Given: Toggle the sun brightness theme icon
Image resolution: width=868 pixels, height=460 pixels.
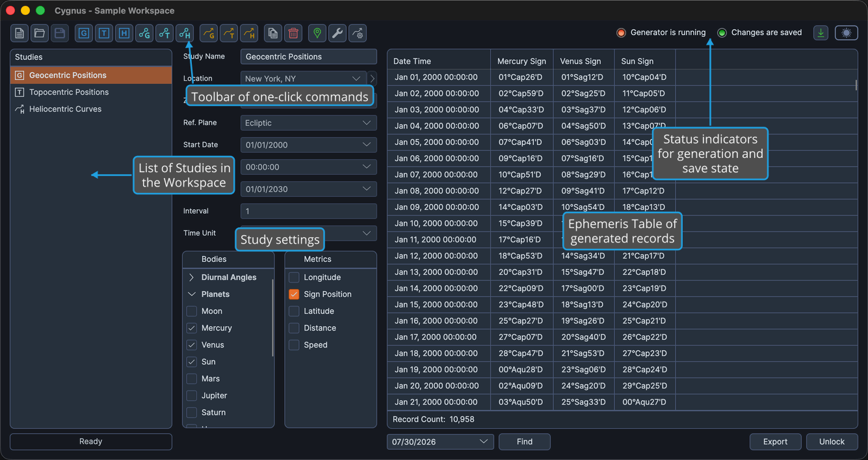Looking at the screenshot, I should pyautogui.click(x=847, y=33).
